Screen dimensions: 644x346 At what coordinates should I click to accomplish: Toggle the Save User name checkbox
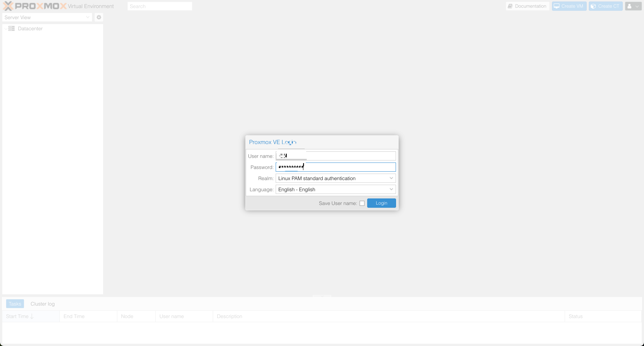click(362, 203)
